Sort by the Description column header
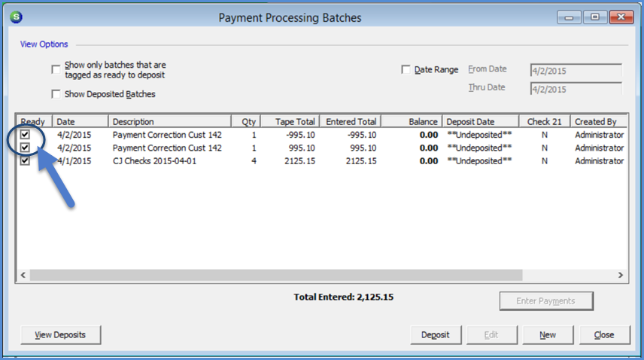Viewport: 644px width, 360px height. pyautogui.click(x=169, y=122)
